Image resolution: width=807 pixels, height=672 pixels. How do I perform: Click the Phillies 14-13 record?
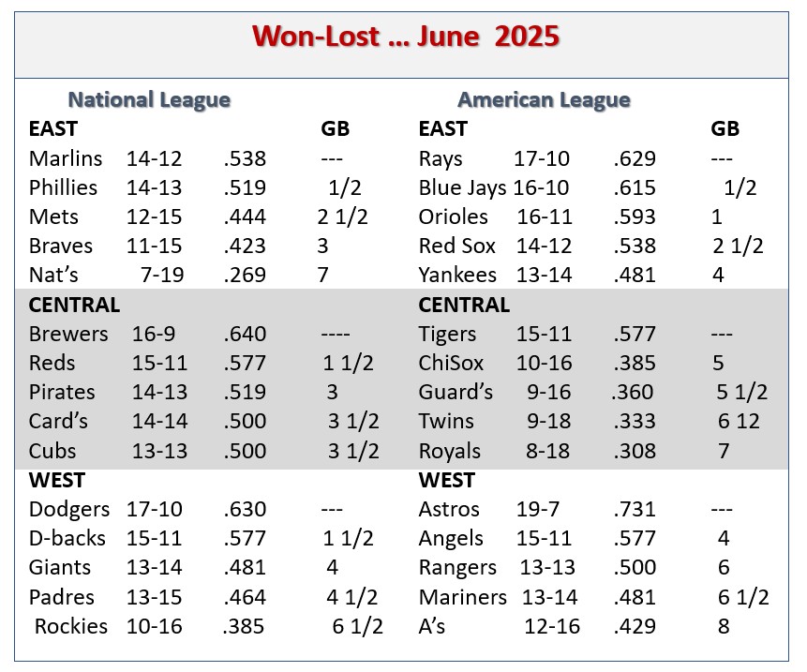[x=155, y=187]
